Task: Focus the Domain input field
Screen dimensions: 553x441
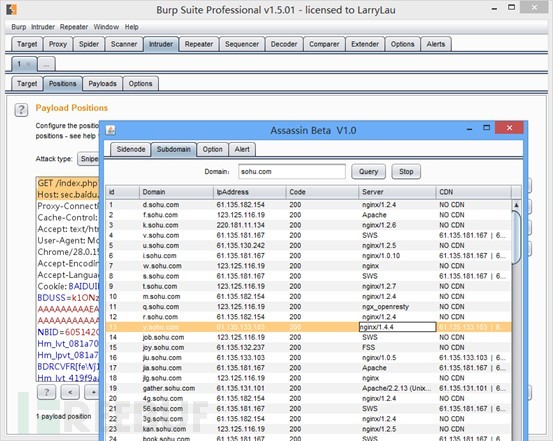Action: [292, 171]
